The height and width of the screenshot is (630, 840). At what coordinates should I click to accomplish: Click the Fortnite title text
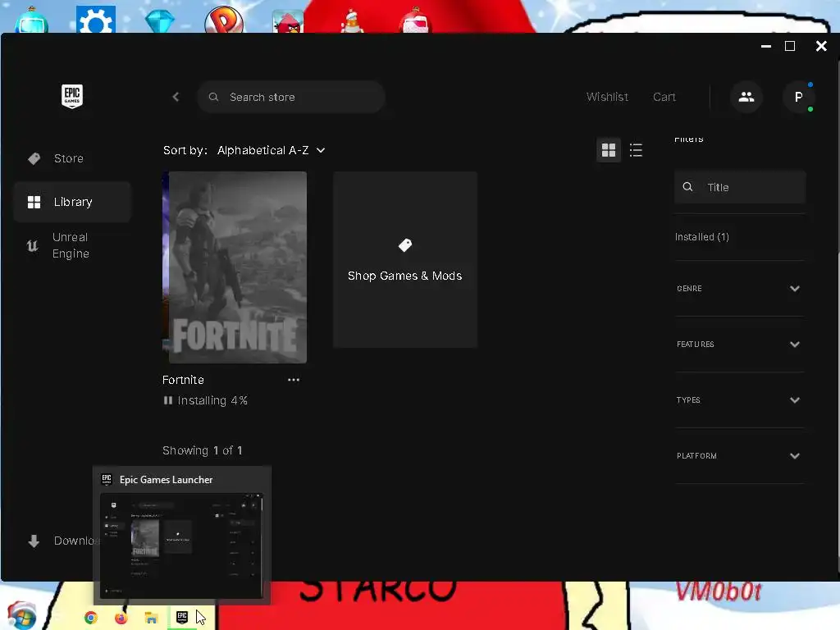click(x=183, y=380)
